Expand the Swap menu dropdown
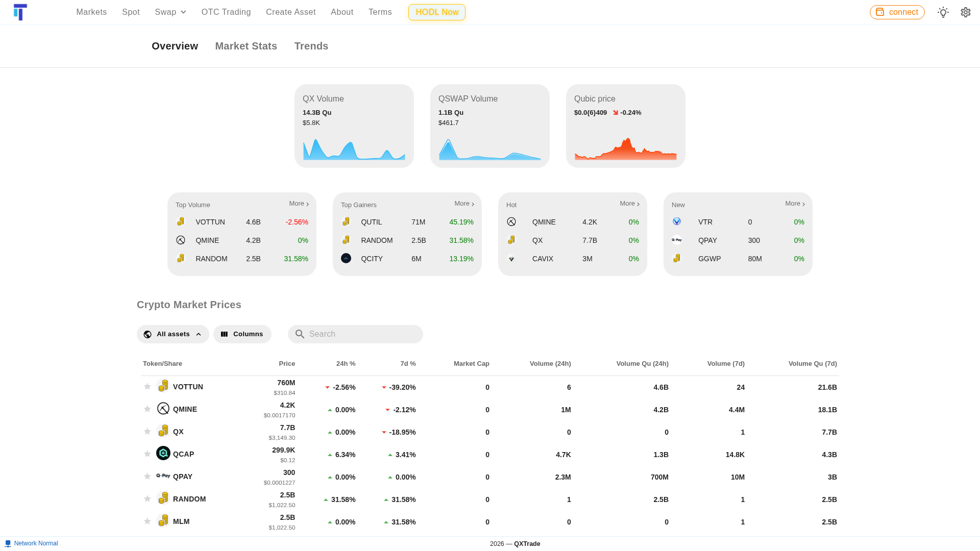This screenshot has height=551, width=980. 170,12
